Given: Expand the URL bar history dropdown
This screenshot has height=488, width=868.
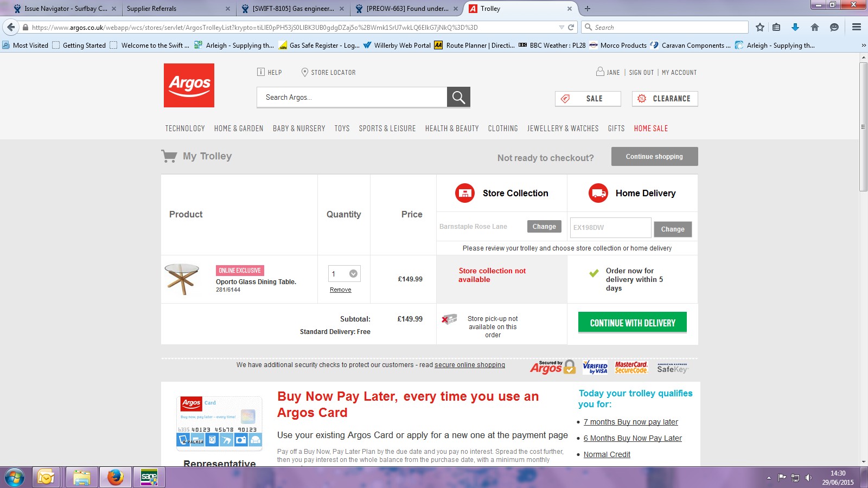Looking at the screenshot, I should point(561,27).
